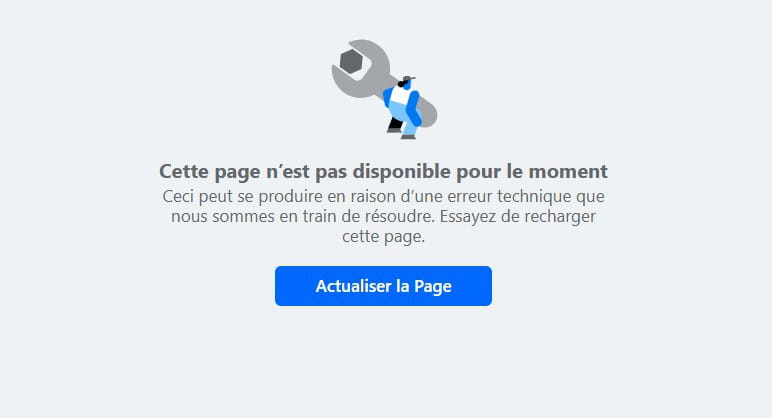Click the text nous sommes en train de résoudre
The image size is (772, 418).
point(302,217)
